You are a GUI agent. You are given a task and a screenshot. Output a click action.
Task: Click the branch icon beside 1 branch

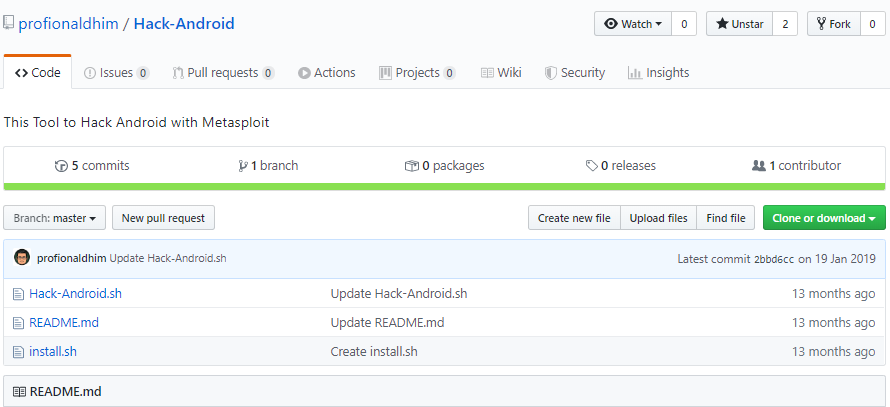click(x=244, y=166)
